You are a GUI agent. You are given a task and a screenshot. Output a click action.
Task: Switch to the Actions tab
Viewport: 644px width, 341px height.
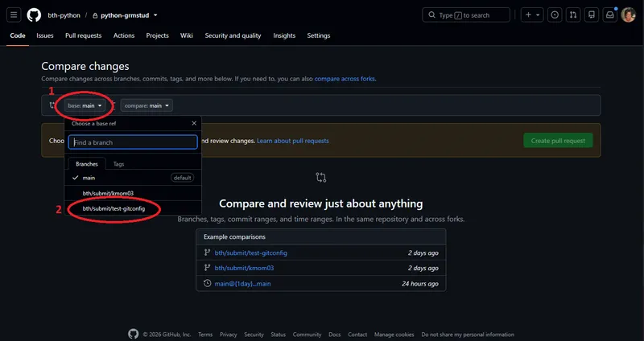[124, 35]
